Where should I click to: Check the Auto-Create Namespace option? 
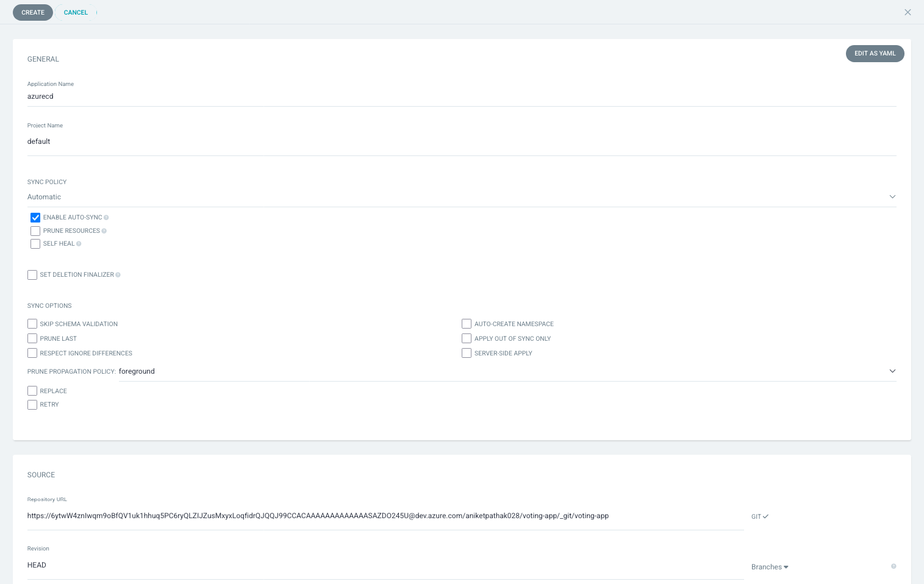tap(467, 324)
